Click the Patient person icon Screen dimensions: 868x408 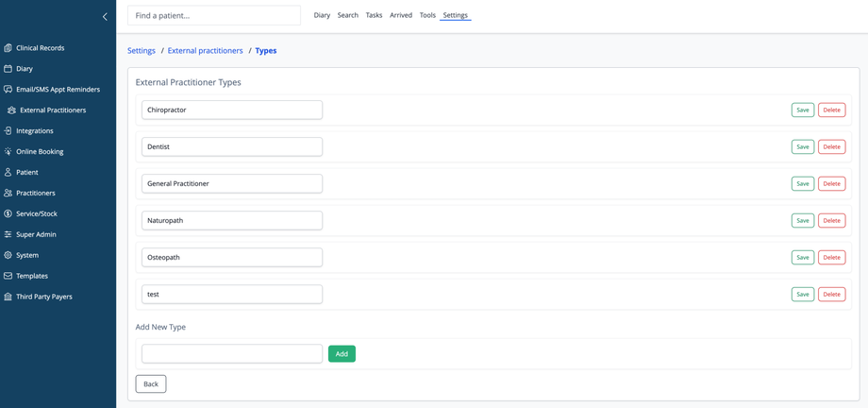pos(8,173)
